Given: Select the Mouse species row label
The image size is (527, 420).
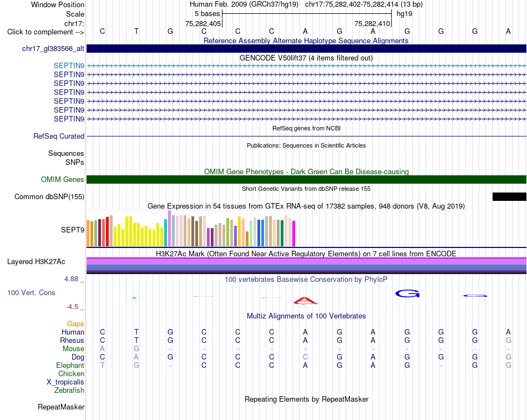Looking at the screenshot, I should click(x=73, y=349).
